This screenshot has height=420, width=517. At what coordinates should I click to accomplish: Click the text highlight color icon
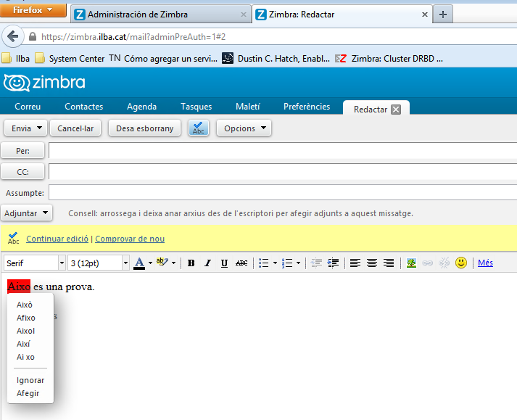tap(162, 263)
